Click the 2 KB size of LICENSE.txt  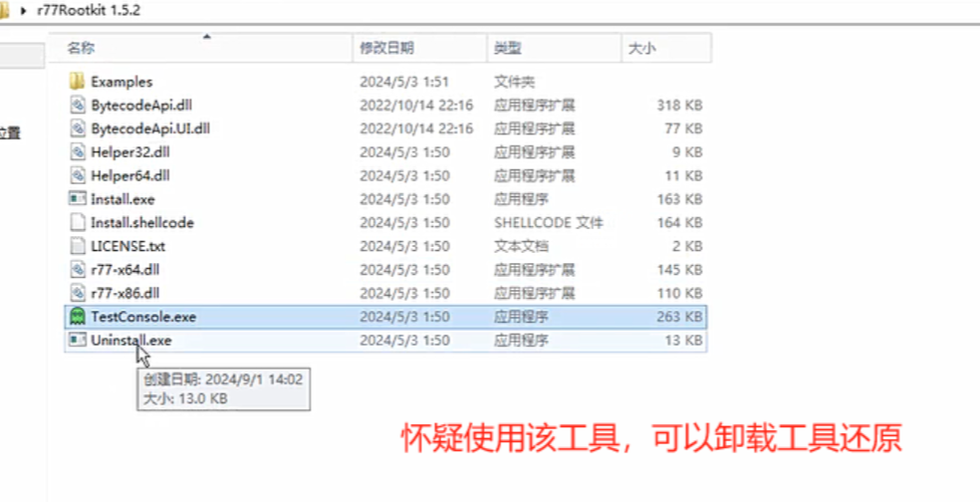tap(688, 246)
